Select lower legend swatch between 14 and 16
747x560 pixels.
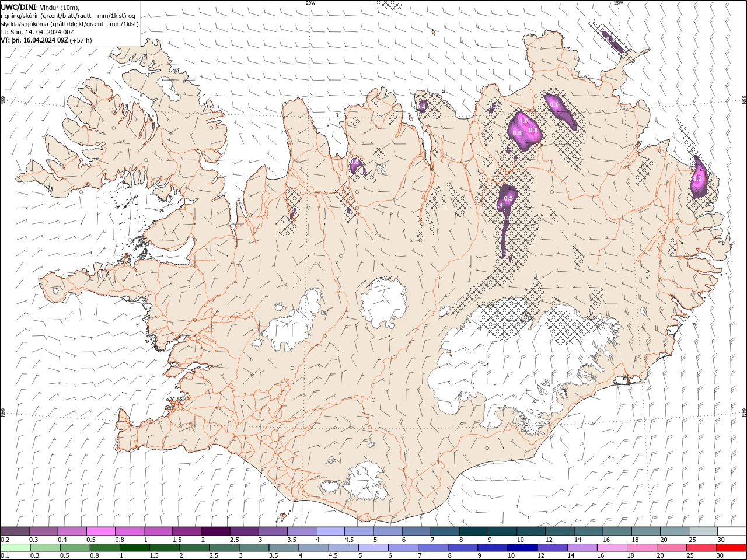click(x=582, y=548)
